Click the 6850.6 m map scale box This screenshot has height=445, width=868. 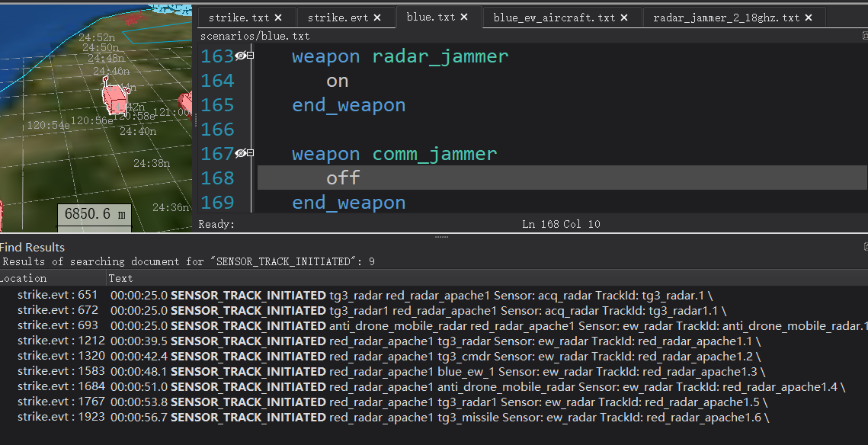coord(94,214)
